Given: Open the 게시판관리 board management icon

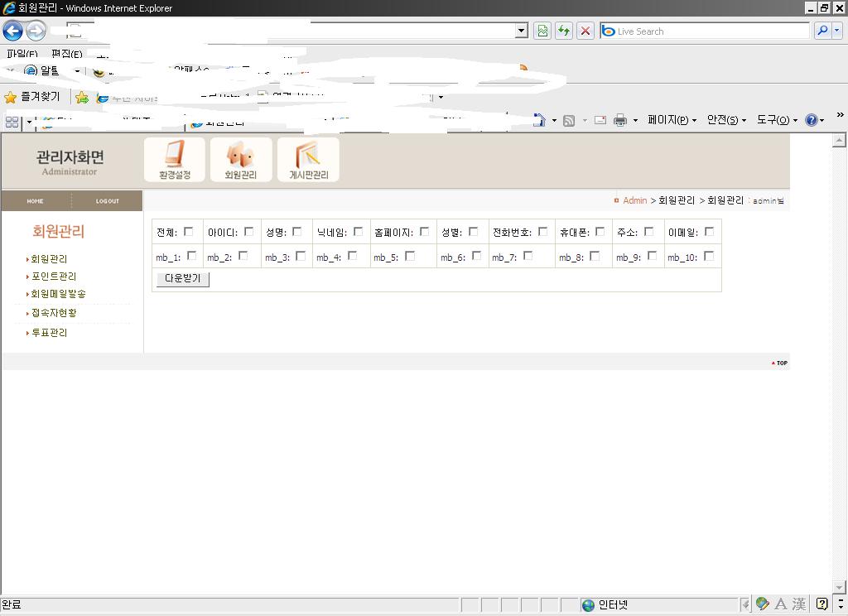Looking at the screenshot, I should point(308,159).
